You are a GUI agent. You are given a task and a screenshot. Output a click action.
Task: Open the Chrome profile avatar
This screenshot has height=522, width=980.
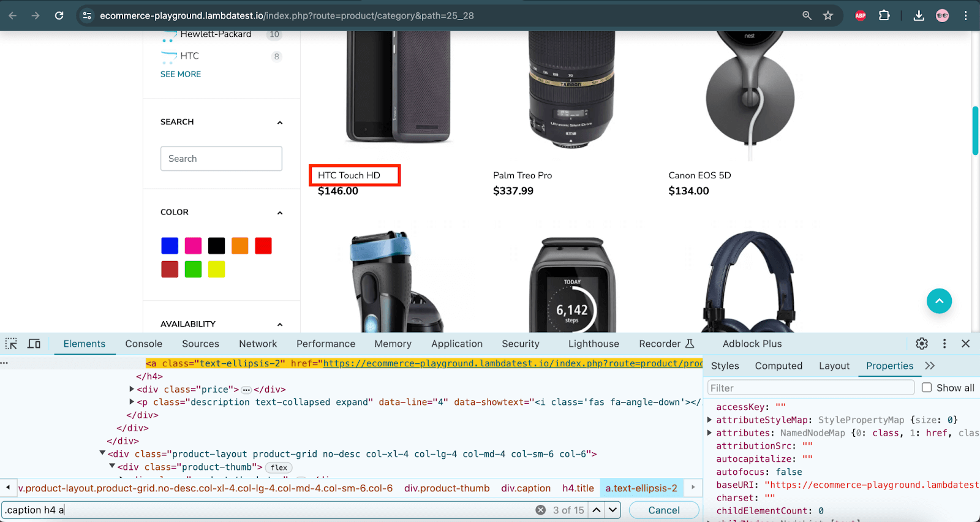(942, 15)
